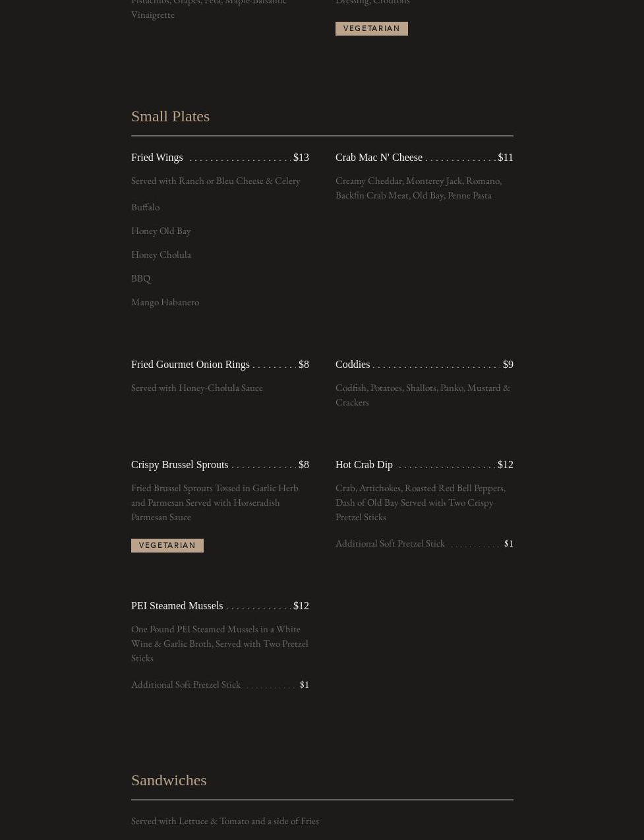Click the Served with Lettuce & Tomato note

pos(225,821)
